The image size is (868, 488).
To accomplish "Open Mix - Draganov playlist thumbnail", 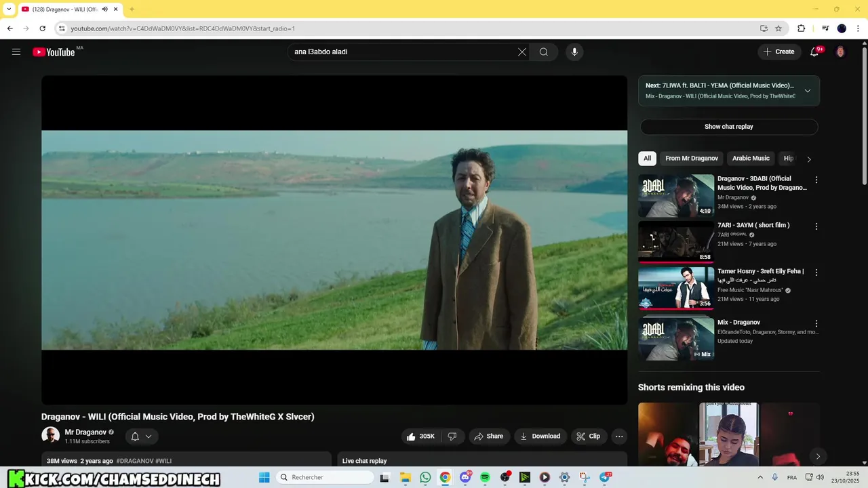I will pyautogui.click(x=676, y=339).
